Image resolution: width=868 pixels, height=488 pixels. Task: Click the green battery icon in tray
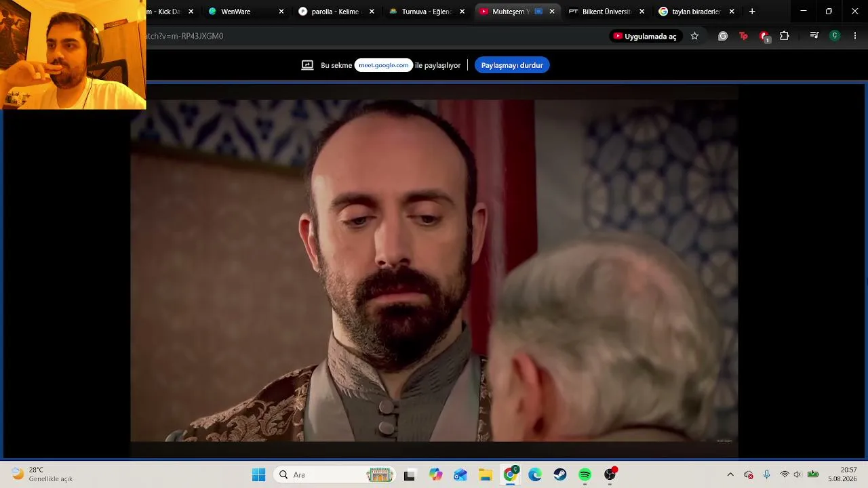[812, 475]
